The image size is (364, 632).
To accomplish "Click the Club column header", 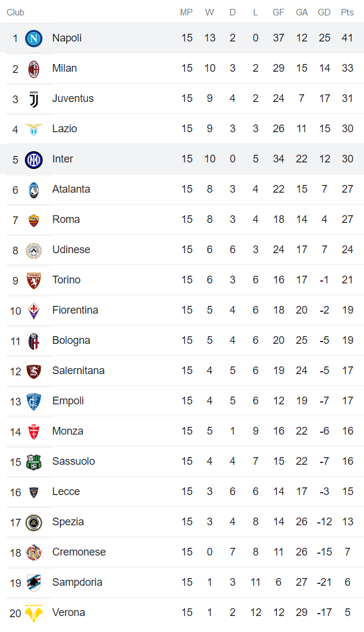I will point(15,12).
